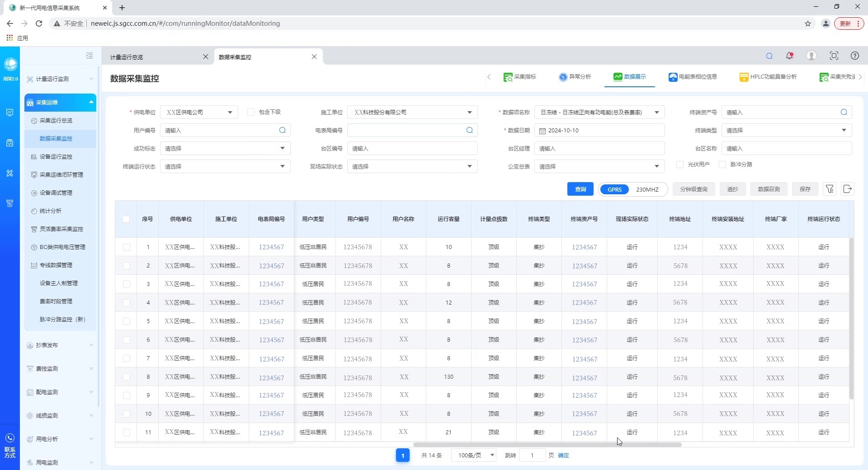This screenshot has width=868, height=470.
Task: Open the user profile avatar icon
Action: tap(811, 56)
